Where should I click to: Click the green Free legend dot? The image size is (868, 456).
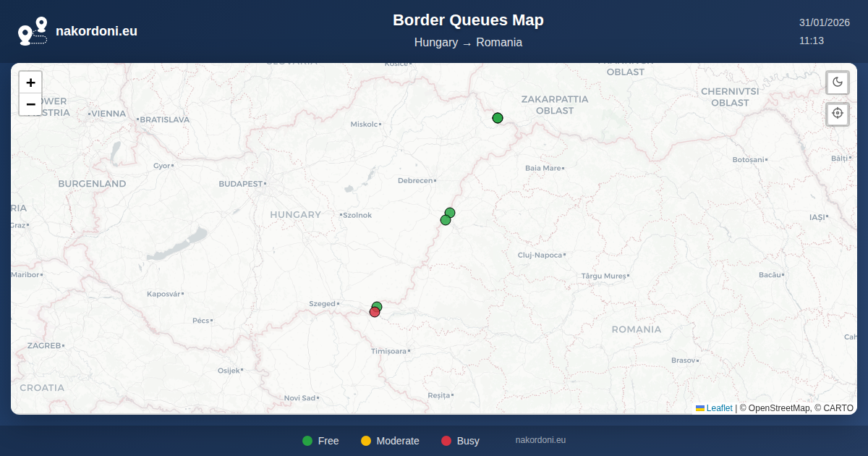point(307,441)
